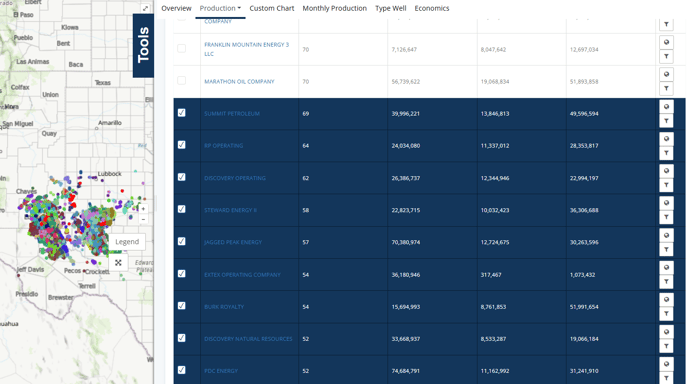This screenshot has width=688, height=384.
Task: Expand the map with the fullscreen arrow icon
Action: point(145,8)
